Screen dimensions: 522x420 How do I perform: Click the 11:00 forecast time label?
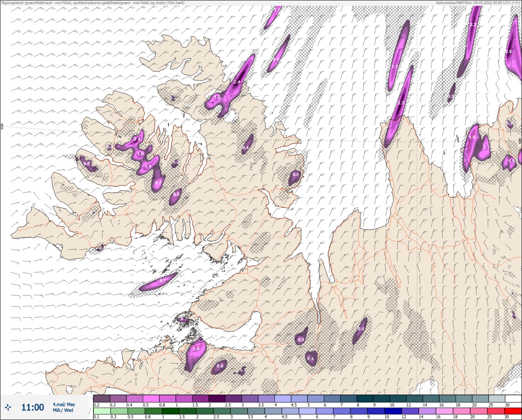[33, 407]
